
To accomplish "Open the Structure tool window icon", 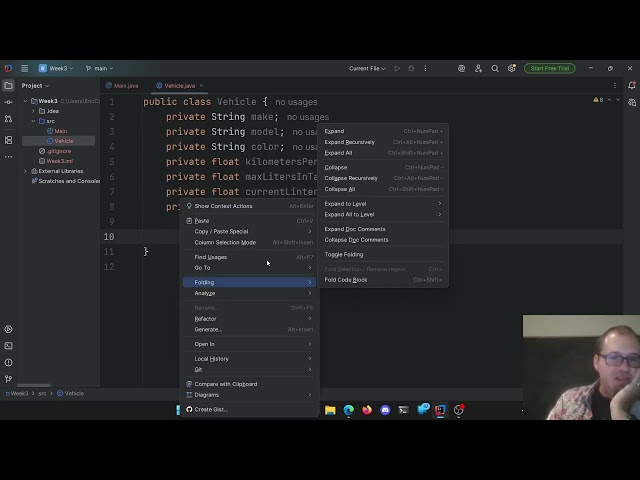I will coord(8,140).
